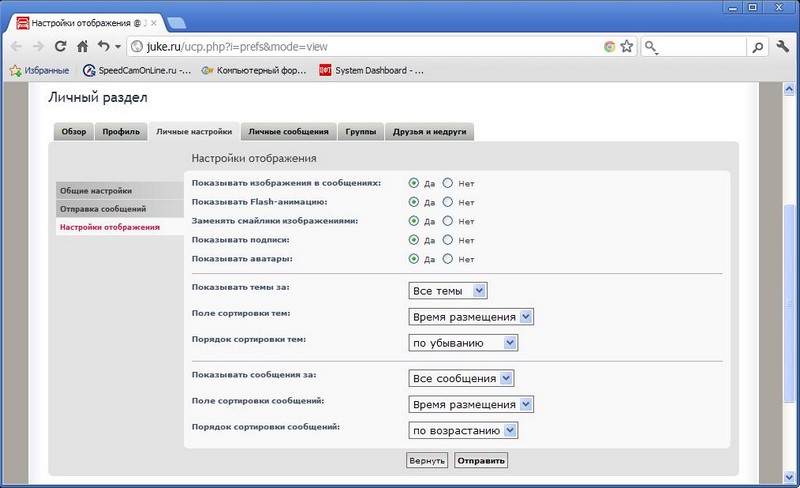This screenshot has height=488, width=800.
Task: Bookmark page with star icon
Action: [x=627, y=46]
